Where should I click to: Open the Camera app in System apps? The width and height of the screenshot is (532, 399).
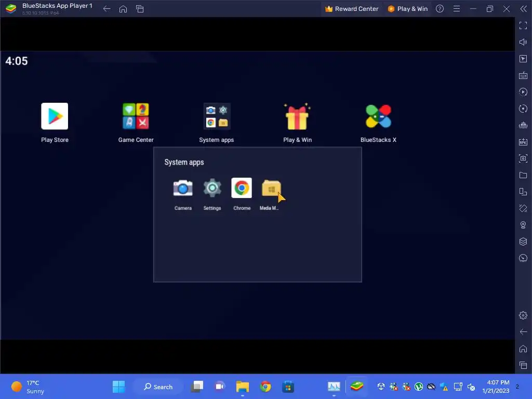[x=183, y=188]
